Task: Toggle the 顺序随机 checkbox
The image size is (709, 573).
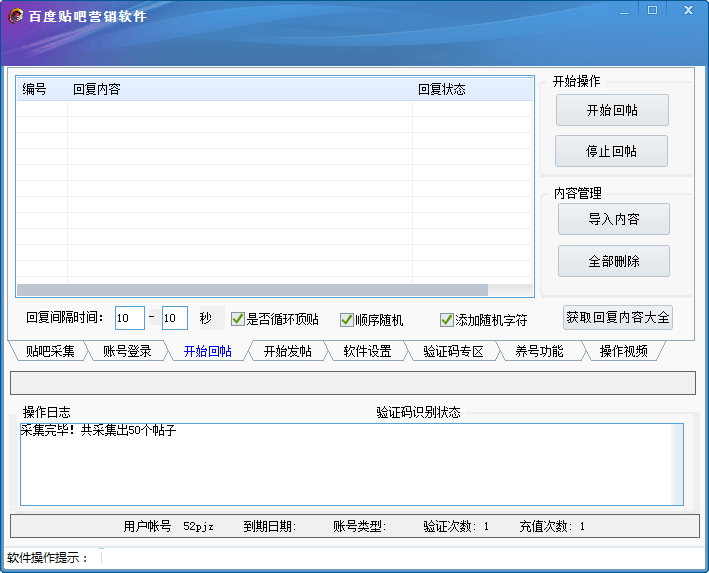Action: [x=347, y=319]
